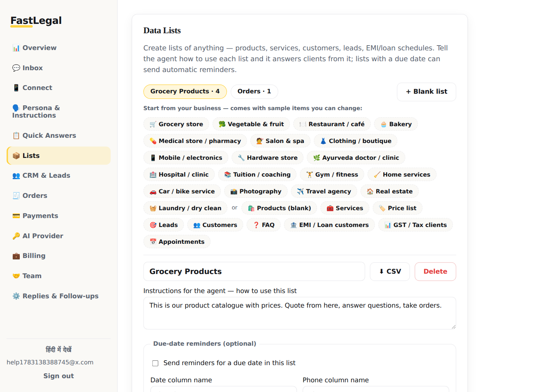Viewport: 551px width, 392px height.
Task: Click the Payments credit card icon
Action: (16, 216)
